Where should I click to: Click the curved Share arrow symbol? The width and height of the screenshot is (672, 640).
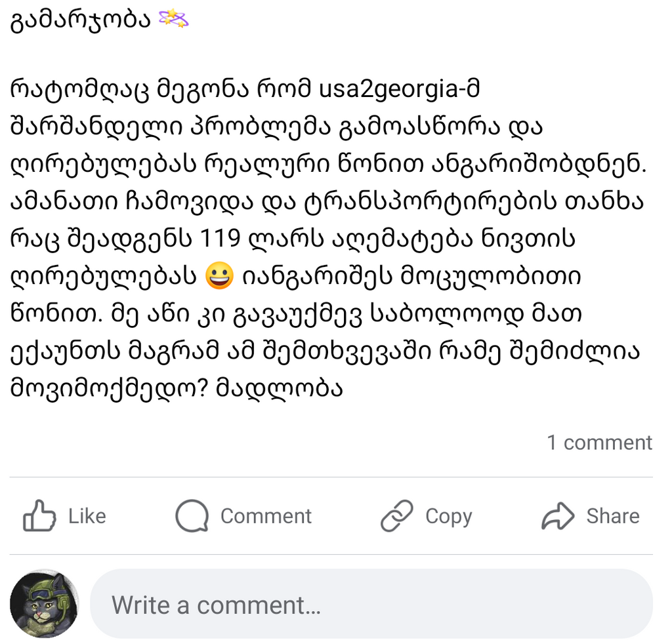(x=559, y=516)
